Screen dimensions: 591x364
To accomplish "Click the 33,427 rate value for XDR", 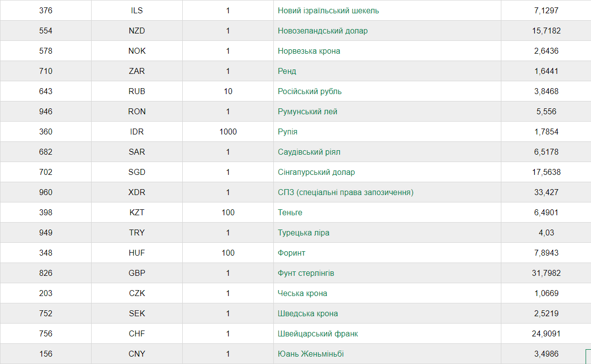I will click(546, 192).
